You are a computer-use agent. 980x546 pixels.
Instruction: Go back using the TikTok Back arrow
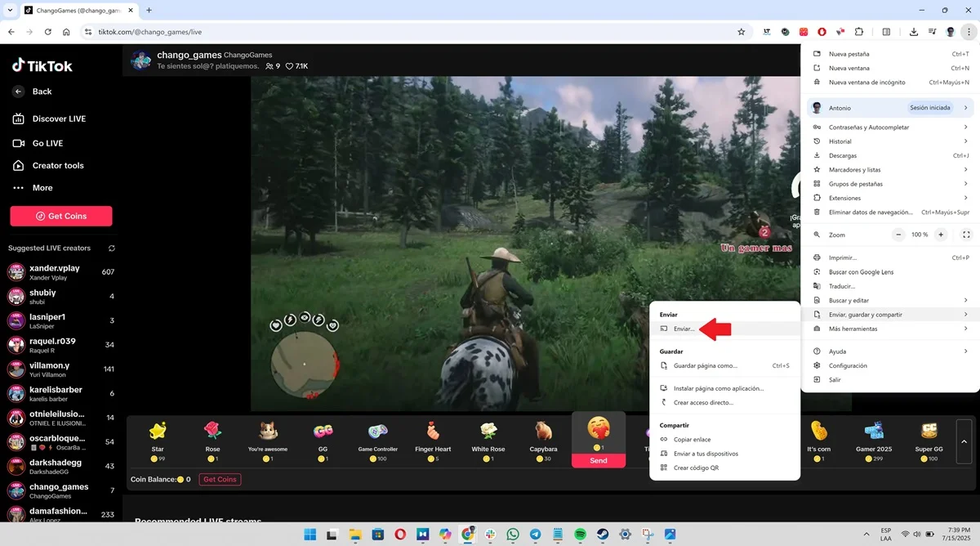(x=19, y=92)
